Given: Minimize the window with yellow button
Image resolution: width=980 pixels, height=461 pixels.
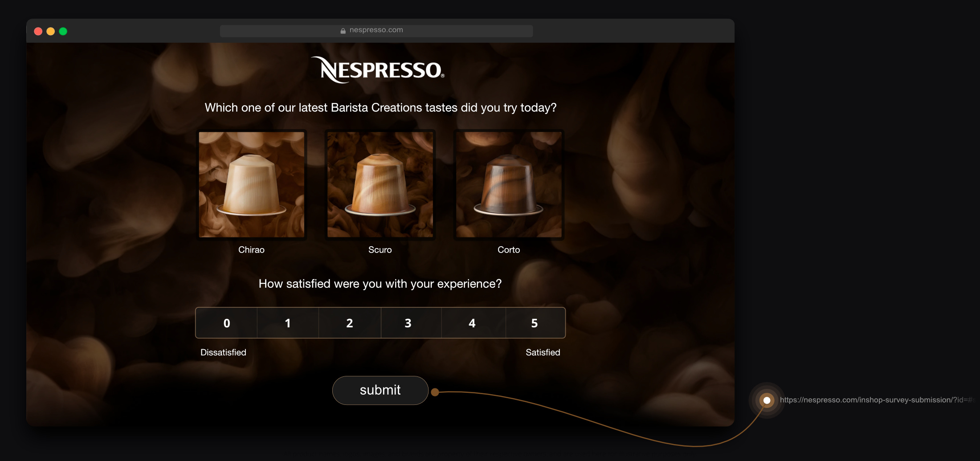Looking at the screenshot, I should (x=51, y=31).
